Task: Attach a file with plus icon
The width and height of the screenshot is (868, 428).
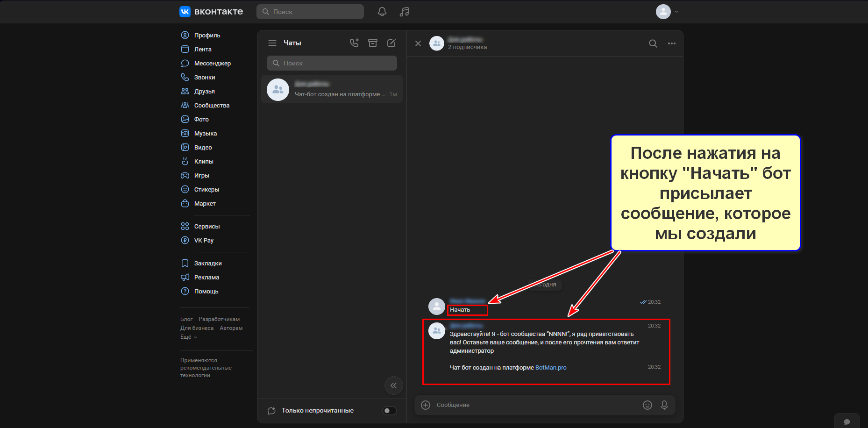Action: [x=426, y=405]
